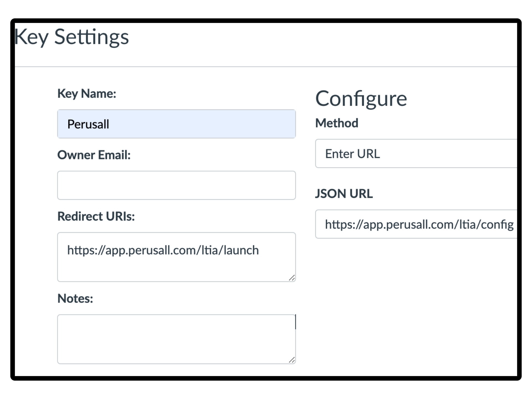Click the Method label under Configure
Viewport: 532px width, 399px height.
337,123
